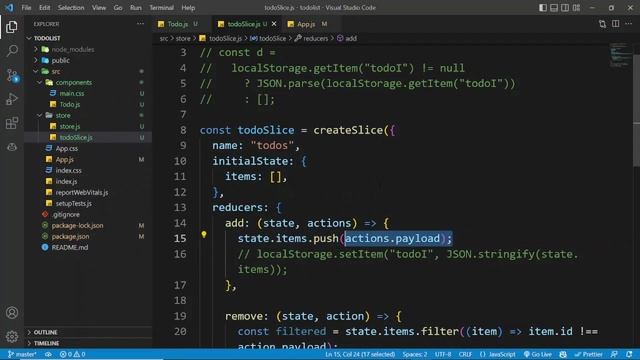Collapse the src folder
Viewport: 640px width, 360px height.
(x=56, y=71)
